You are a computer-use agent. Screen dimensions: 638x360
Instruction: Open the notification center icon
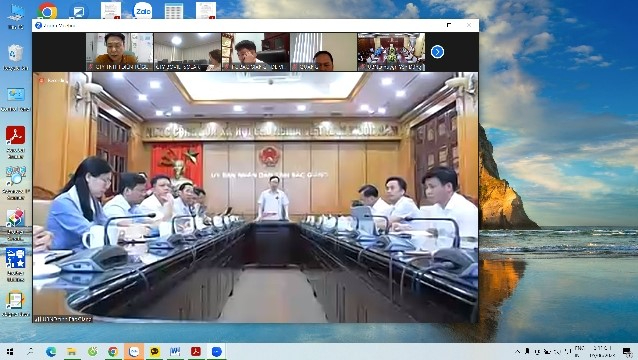pos(627,352)
